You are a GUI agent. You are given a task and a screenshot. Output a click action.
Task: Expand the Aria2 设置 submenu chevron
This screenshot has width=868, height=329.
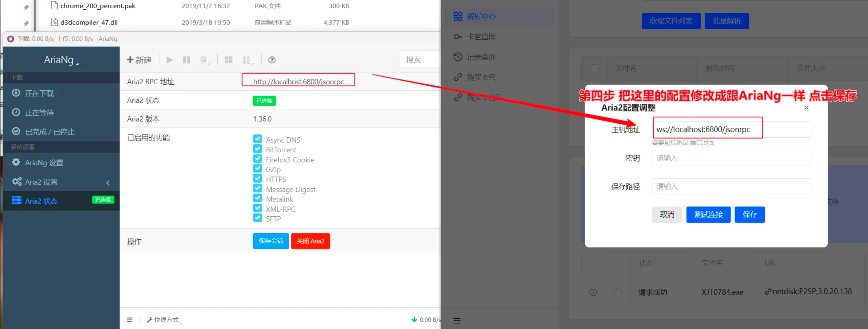pos(108,183)
